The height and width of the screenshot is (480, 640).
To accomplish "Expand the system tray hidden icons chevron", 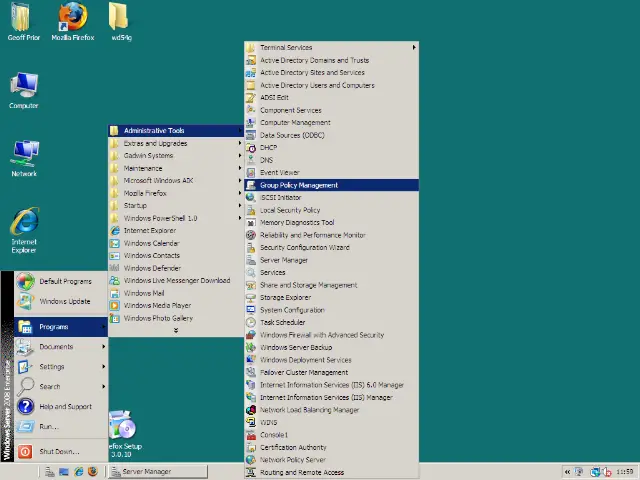I will click(x=567, y=472).
